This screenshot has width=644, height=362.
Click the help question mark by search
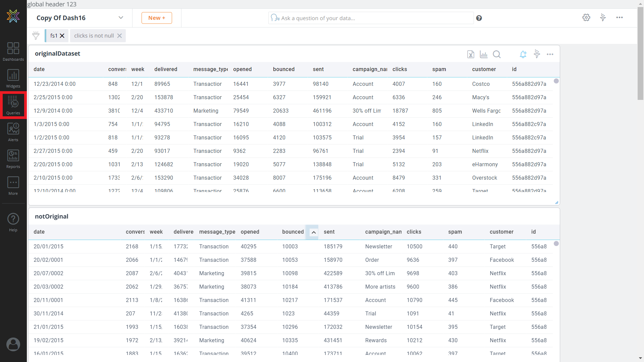(479, 18)
